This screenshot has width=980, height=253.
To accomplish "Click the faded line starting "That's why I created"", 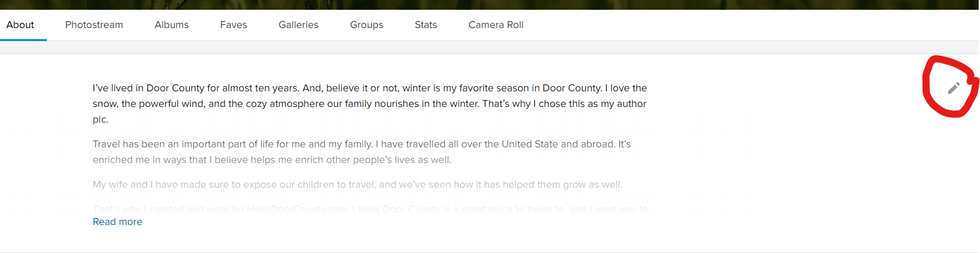I will [x=370, y=209].
